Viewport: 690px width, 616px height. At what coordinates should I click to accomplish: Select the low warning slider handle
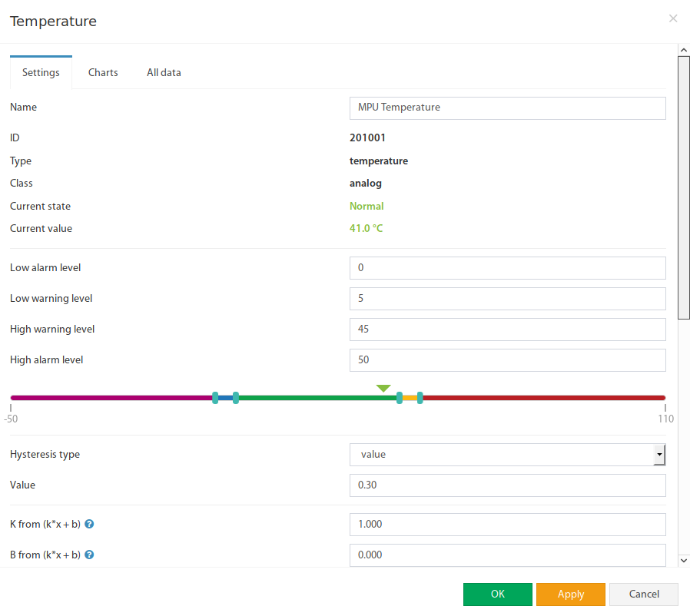[236, 398]
